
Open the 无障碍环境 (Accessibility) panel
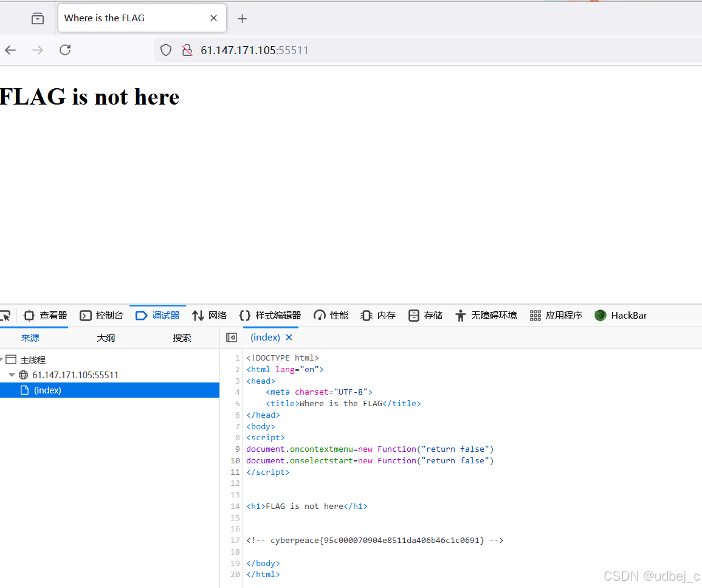click(486, 315)
